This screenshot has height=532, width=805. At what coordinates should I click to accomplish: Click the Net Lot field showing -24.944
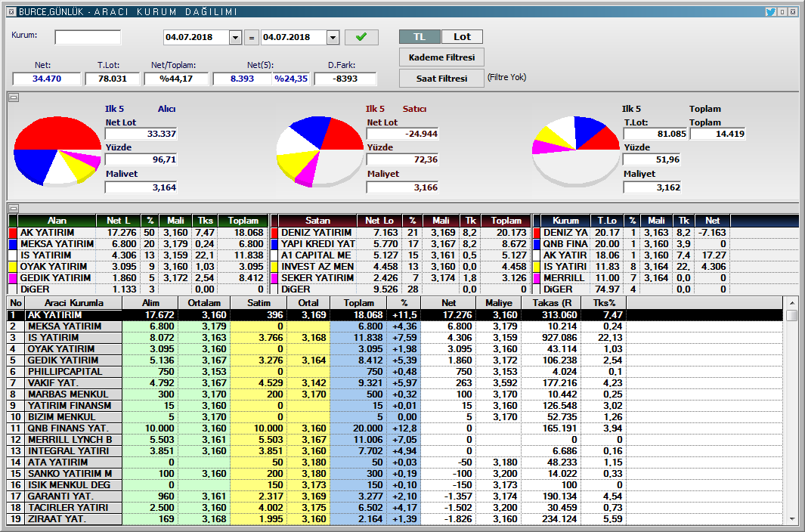click(x=402, y=134)
